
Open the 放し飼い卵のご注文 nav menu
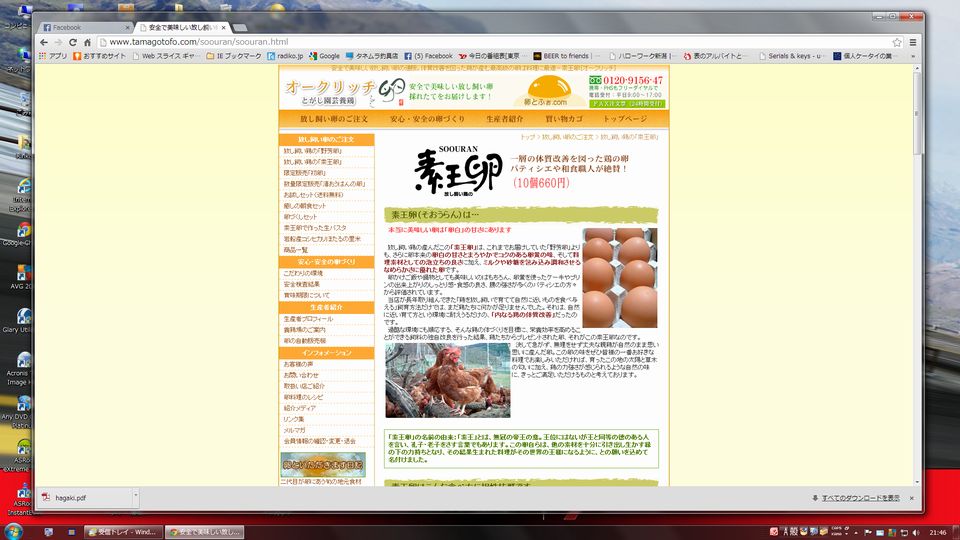[x=334, y=119]
